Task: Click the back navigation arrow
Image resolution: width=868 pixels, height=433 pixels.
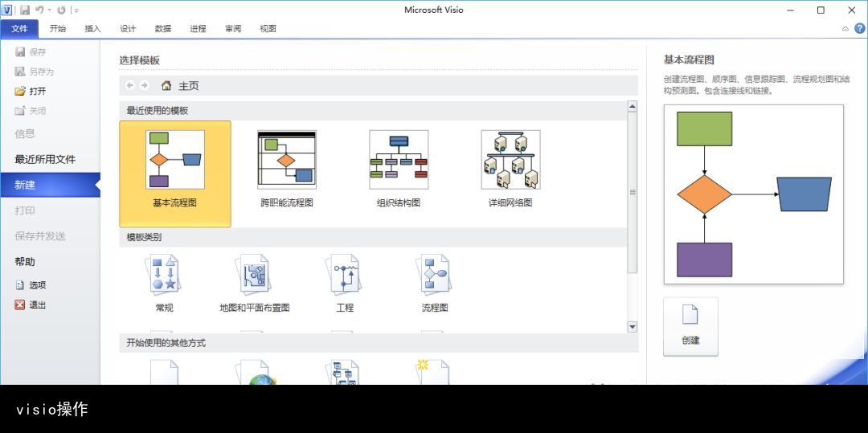Action: [x=130, y=86]
